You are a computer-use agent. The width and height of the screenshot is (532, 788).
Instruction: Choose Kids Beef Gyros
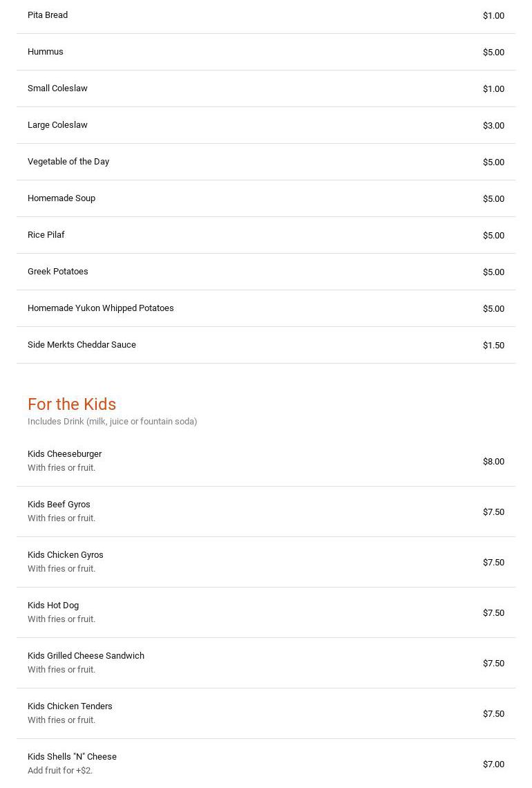pyautogui.click(x=59, y=505)
